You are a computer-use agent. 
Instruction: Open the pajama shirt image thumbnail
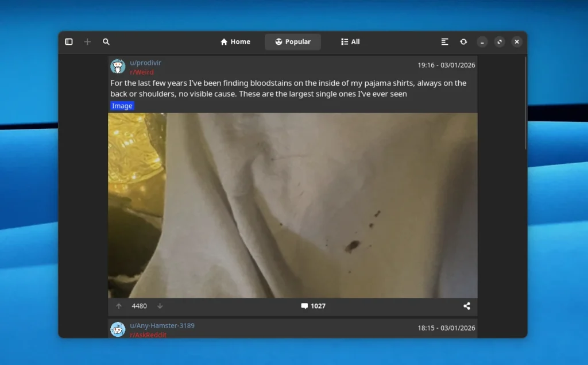[x=292, y=205]
